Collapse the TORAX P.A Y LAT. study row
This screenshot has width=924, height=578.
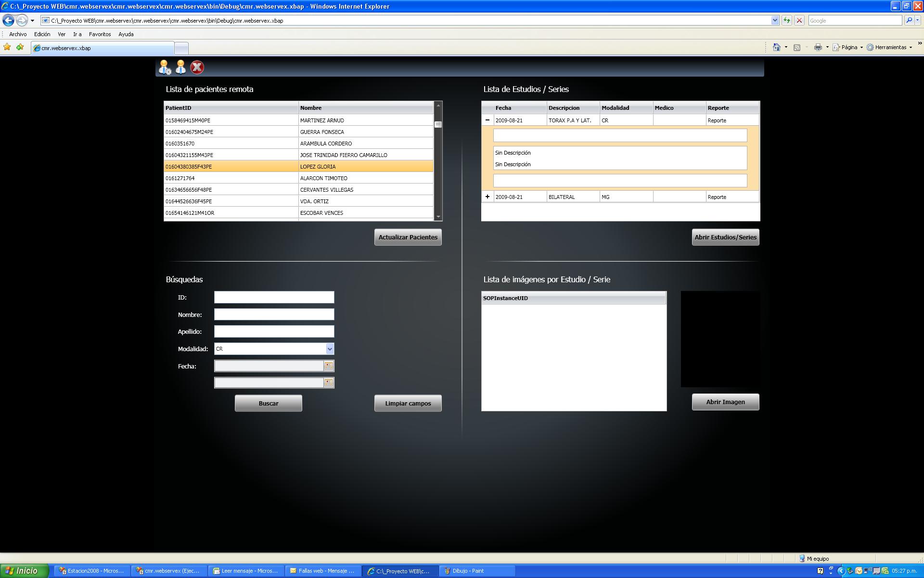[x=488, y=120]
